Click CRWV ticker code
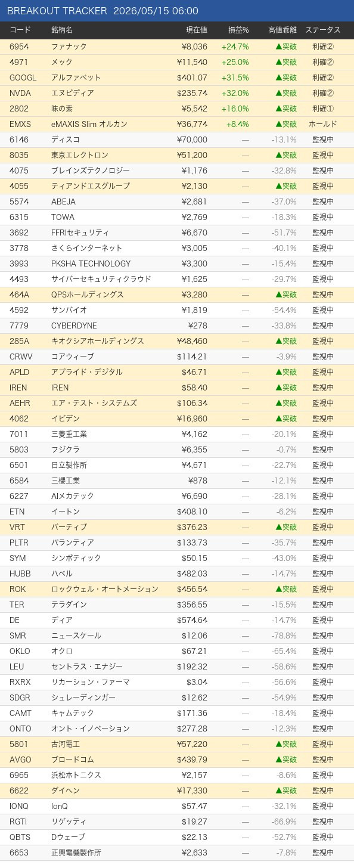Viewport: 354px width, 868px height. 21,356
